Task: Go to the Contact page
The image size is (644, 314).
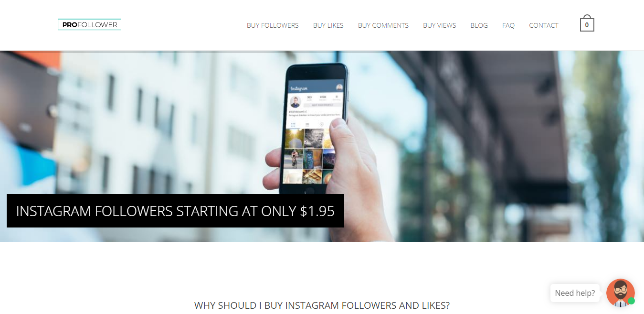Action: pyautogui.click(x=544, y=25)
